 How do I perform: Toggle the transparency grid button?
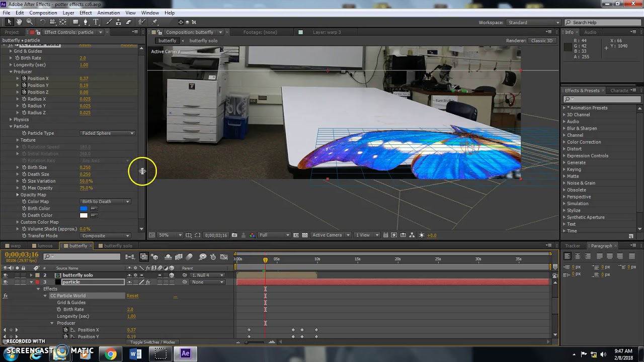coord(304,235)
